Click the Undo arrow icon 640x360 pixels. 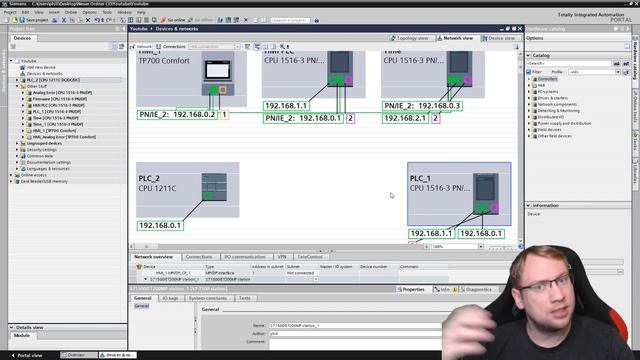[97, 20]
